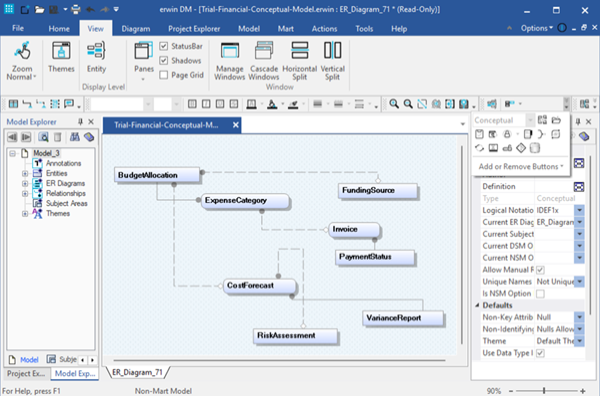Viewport: 600px width, 396px height.
Task: Enable the Page Grid checkbox
Action: 164,75
